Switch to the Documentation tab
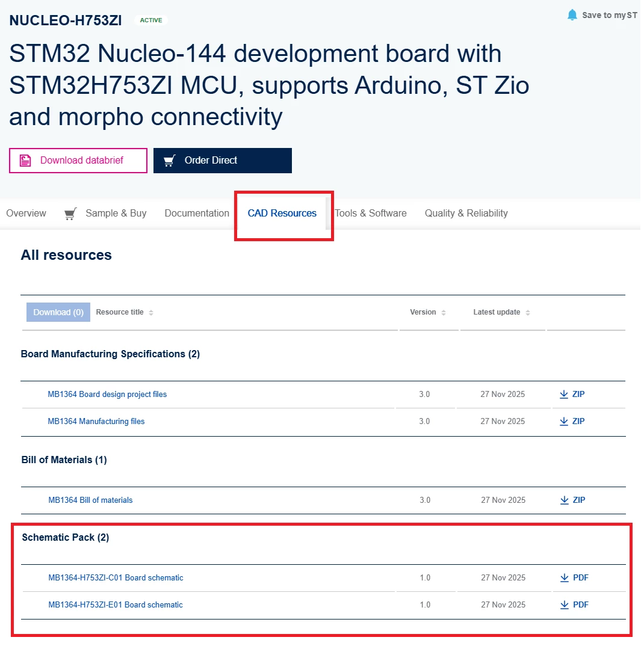This screenshot has width=644, height=646. pyautogui.click(x=197, y=214)
